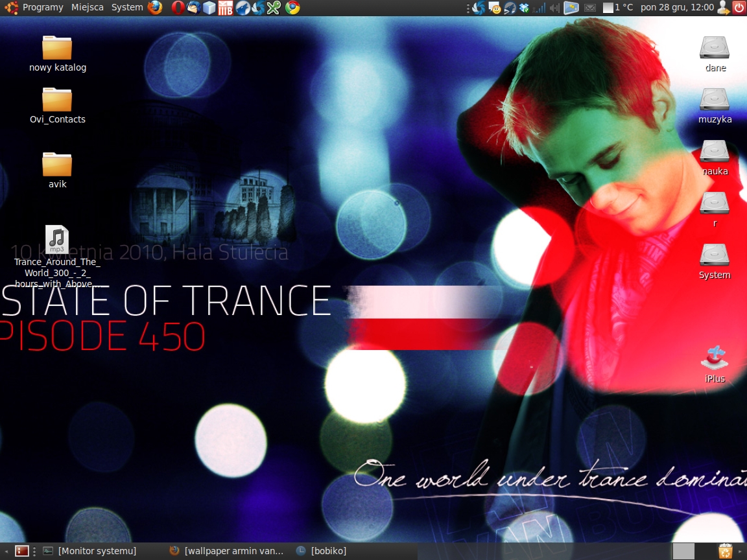
Task: Select the nauka drive icon
Action: click(715, 157)
